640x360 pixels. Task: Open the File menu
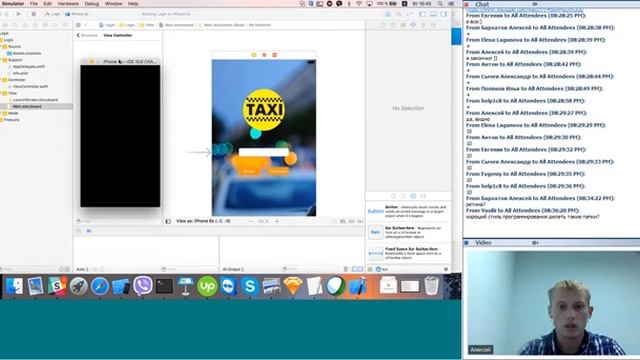pyautogui.click(x=33, y=4)
